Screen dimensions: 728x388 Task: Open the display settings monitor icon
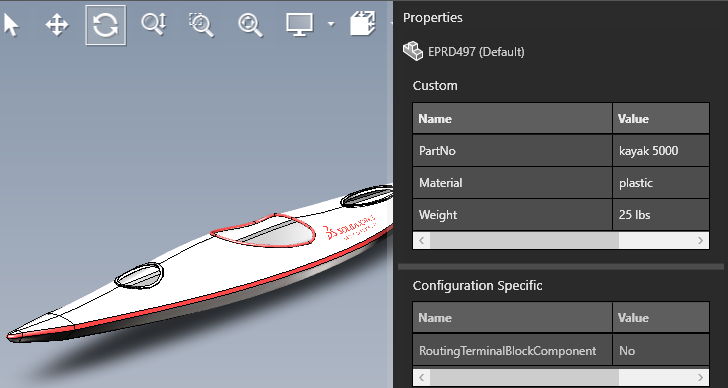click(x=299, y=25)
